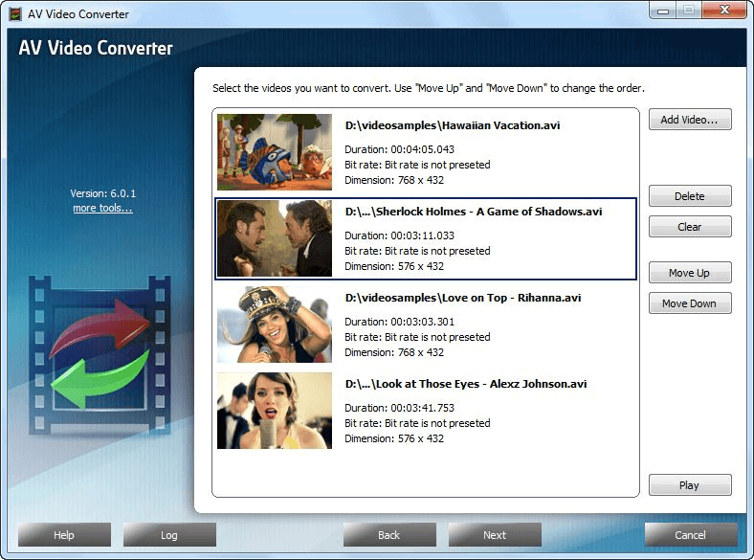Click the Add Video... button

(690, 120)
